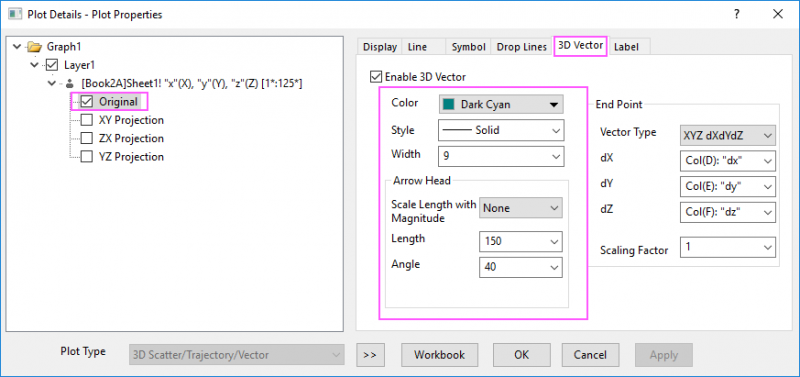
Task: Click the plot dataset icon beside Book2A
Action: pyautogui.click(x=69, y=83)
